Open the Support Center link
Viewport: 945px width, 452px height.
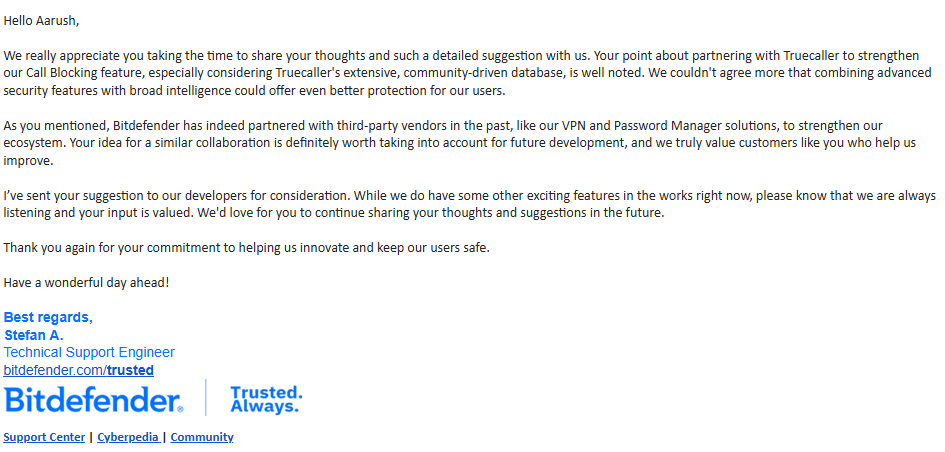(44, 438)
